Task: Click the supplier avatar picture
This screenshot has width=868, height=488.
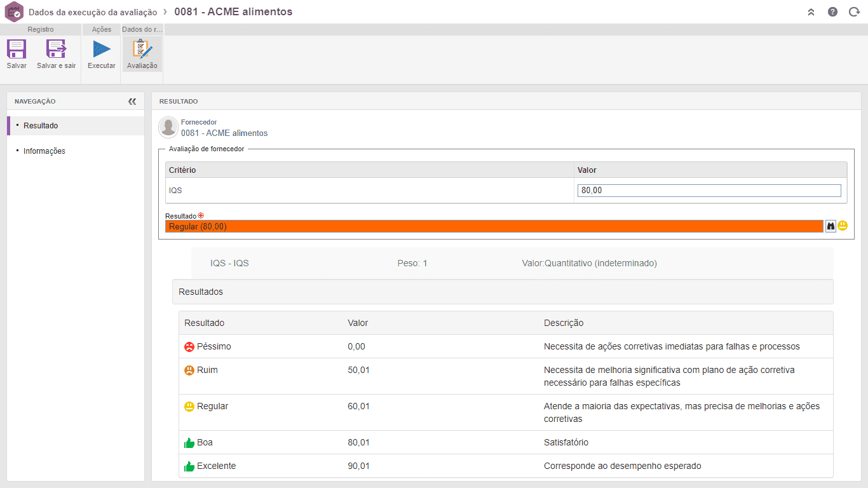Action: pyautogui.click(x=168, y=127)
